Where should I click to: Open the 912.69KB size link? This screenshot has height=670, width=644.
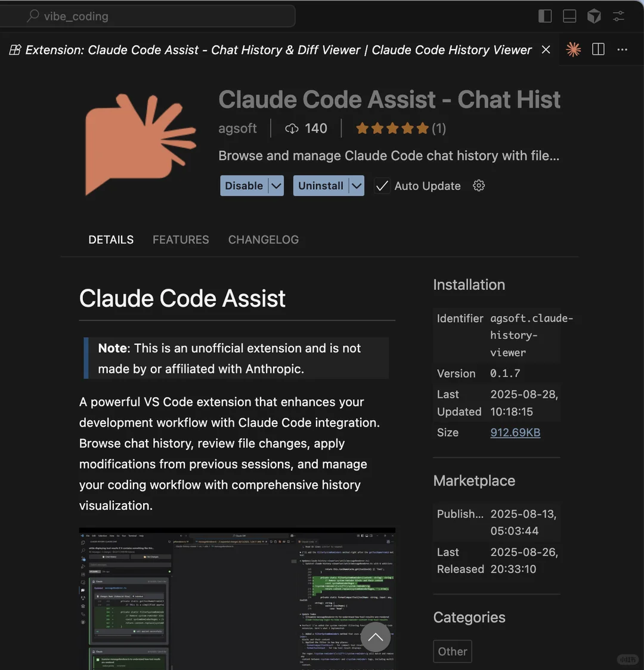[515, 433]
